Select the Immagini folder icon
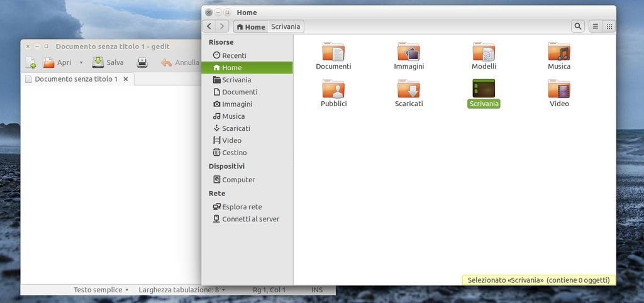This screenshot has height=303, width=644. [x=409, y=53]
